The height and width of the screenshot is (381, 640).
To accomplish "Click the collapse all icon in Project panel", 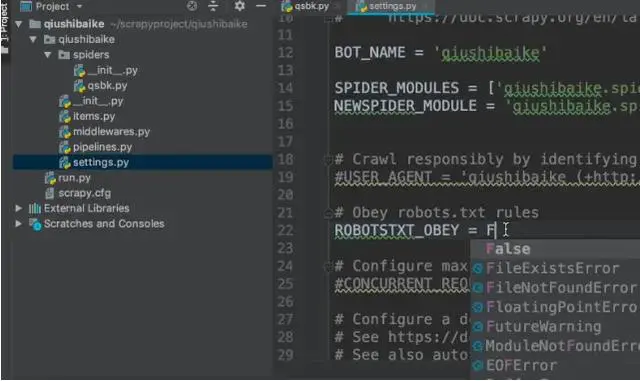I will pyautogui.click(x=213, y=6).
